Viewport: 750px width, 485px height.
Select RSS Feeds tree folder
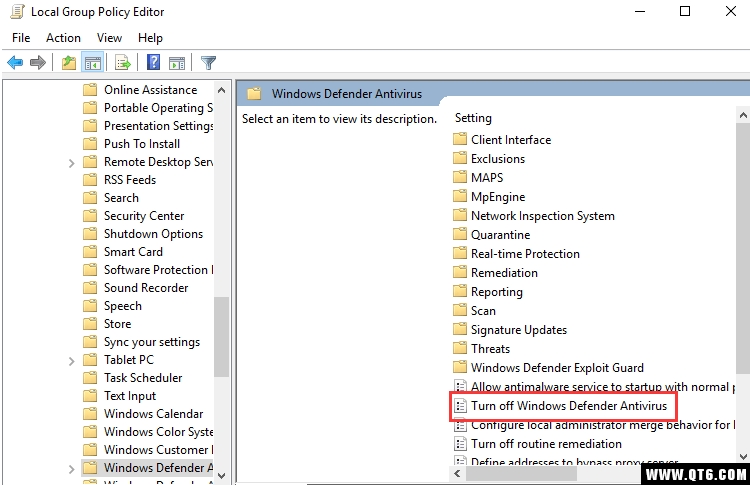[120, 180]
